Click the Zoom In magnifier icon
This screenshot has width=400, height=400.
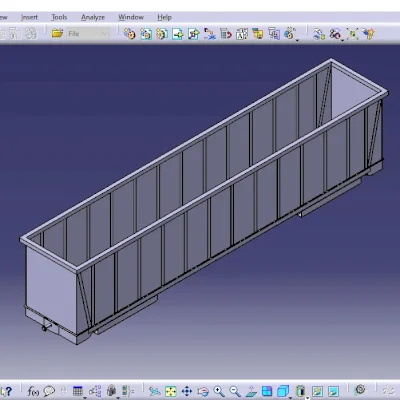(219, 391)
